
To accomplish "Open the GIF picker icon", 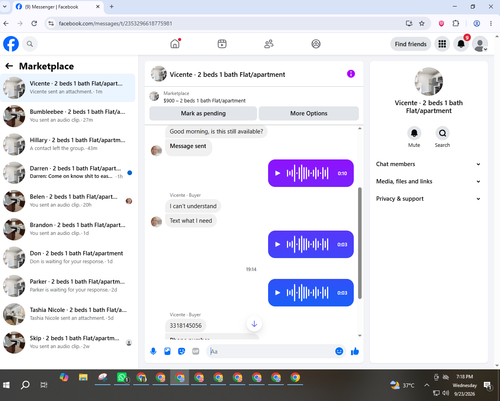I will pos(196,351).
